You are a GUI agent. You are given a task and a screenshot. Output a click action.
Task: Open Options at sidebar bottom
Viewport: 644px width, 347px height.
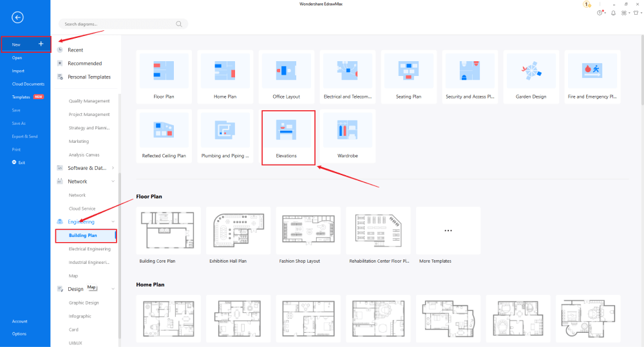(x=19, y=334)
